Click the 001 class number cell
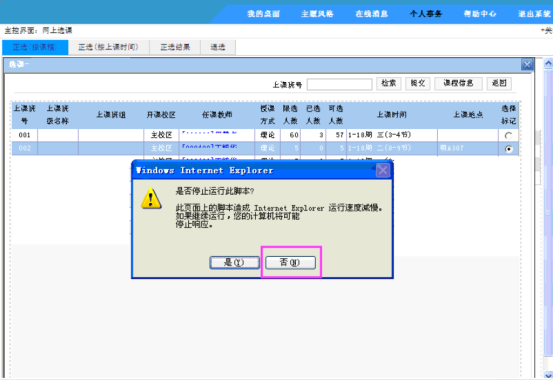Screen dimensions: 554x381 (24, 135)
